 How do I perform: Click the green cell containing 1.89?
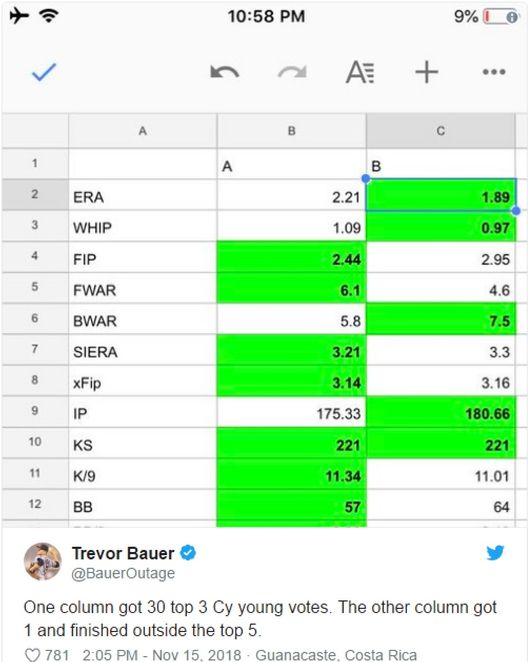point(441,195)
